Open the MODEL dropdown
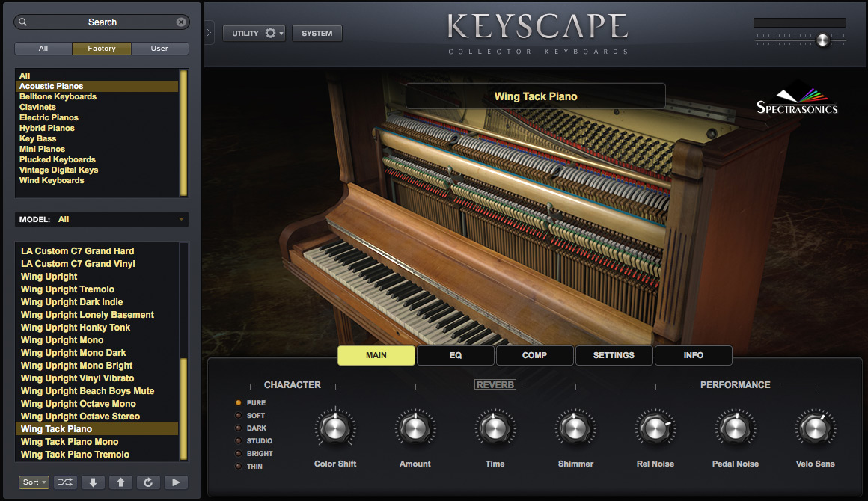 [101, 219]
